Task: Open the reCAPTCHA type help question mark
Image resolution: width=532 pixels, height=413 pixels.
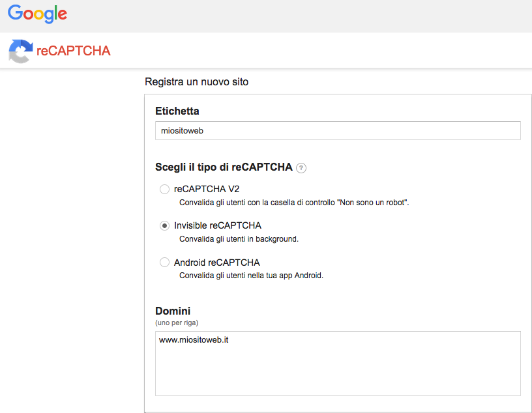Action: tap(301, 168)
